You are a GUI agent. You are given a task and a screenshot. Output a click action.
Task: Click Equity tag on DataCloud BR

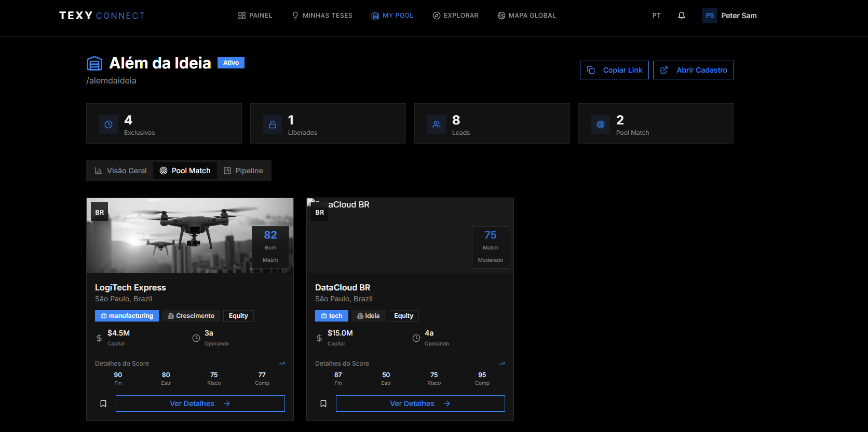tap(404, 316)
